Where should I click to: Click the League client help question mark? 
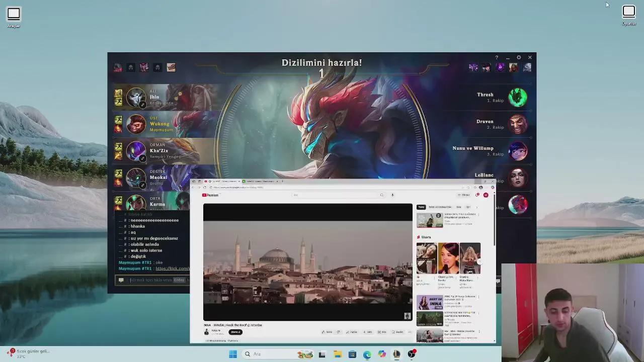click(x=497, y=58)
